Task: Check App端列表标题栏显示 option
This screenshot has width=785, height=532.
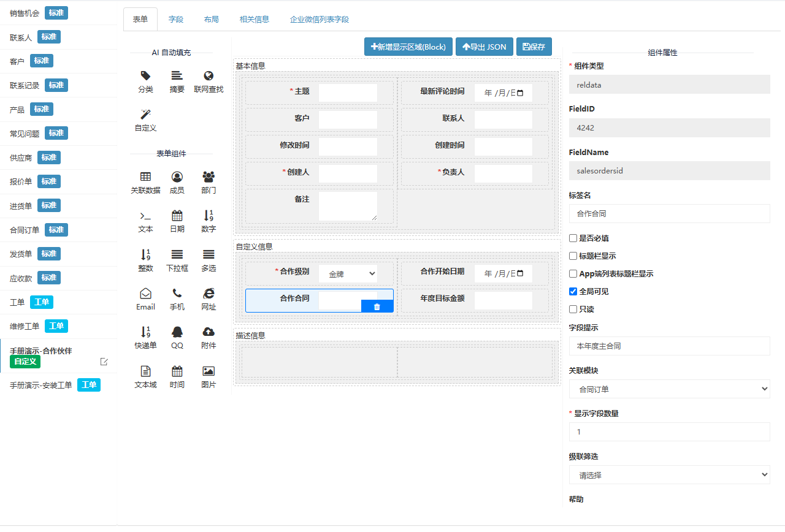Action: pos(573,273)
